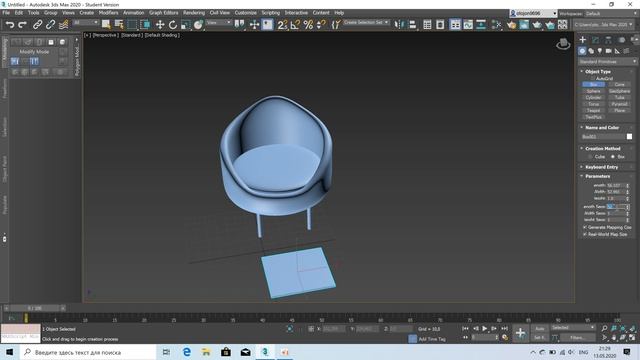Click the Cylinder primitive button
The height and width of the screenshot is (360, 640).
[x=593, y=98]
